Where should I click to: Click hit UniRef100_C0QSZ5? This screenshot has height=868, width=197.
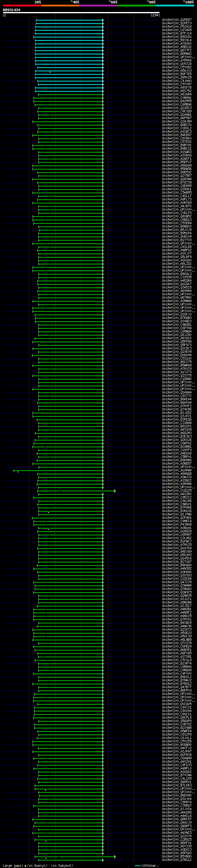[x=177, y=491]
